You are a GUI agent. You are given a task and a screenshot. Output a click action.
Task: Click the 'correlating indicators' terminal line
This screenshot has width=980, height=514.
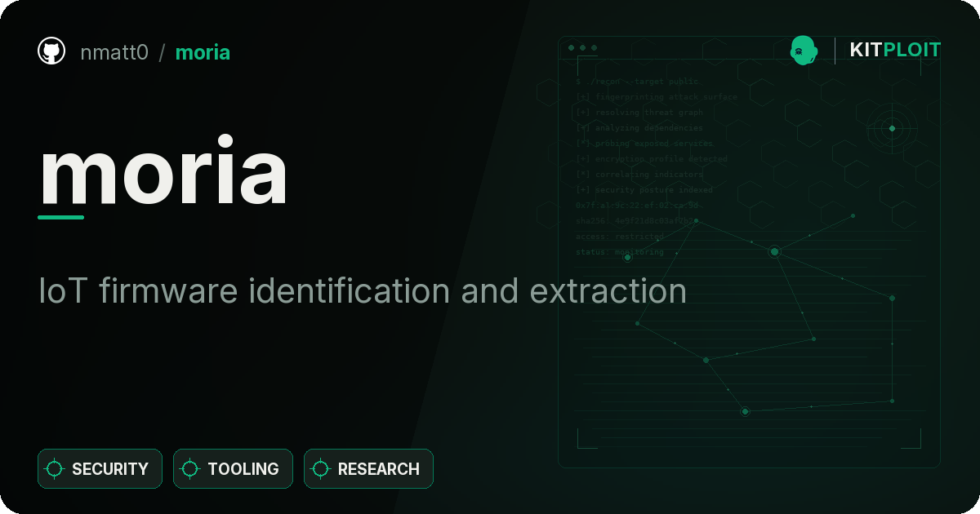639,175
